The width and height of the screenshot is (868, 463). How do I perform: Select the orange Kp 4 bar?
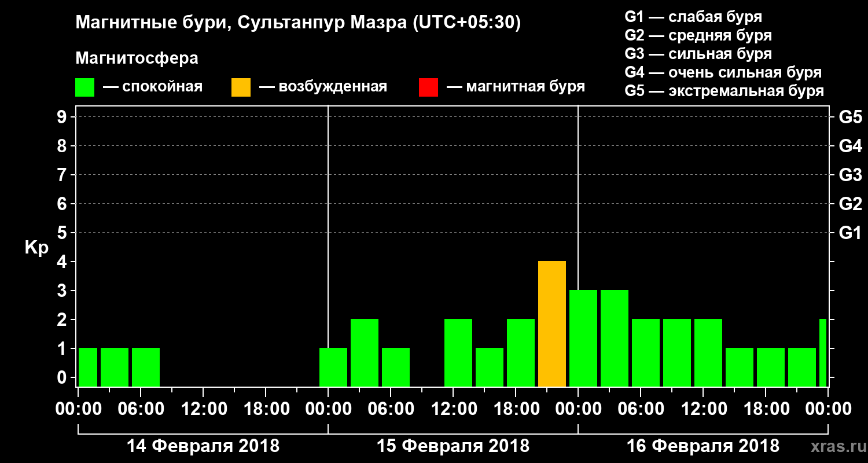(x=552, y=324)
